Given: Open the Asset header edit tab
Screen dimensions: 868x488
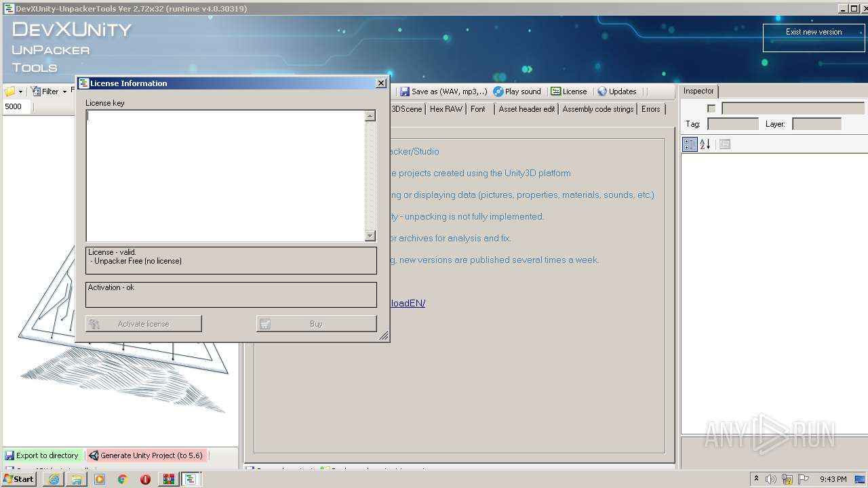Looking at the screenshot, I should (x=526, y=109).
